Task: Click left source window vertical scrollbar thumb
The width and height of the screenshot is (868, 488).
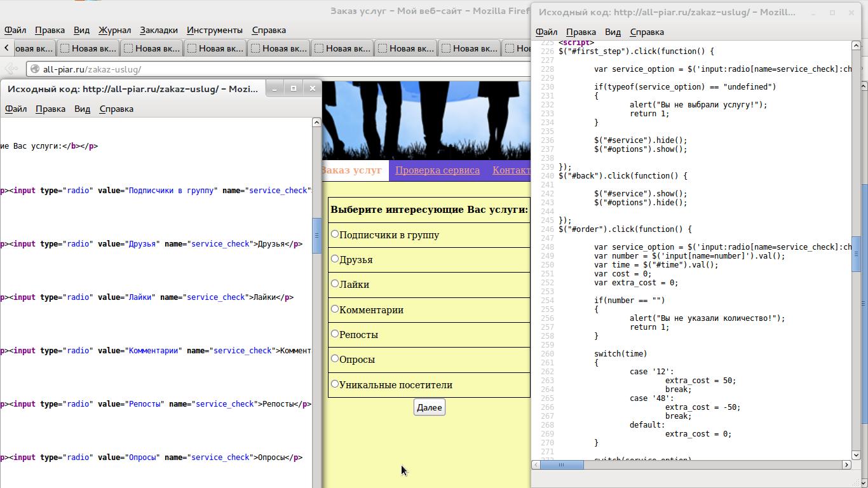Action: (x=317, y=235)
